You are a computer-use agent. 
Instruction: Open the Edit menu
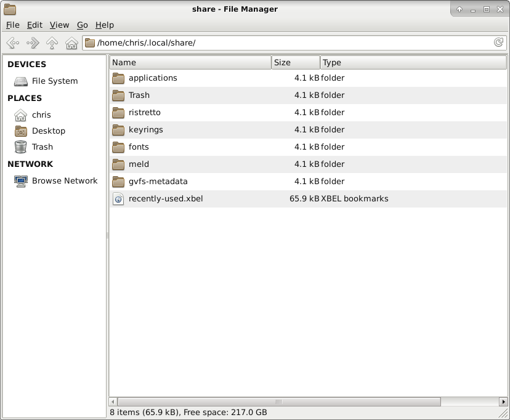(x=34, y=25)
